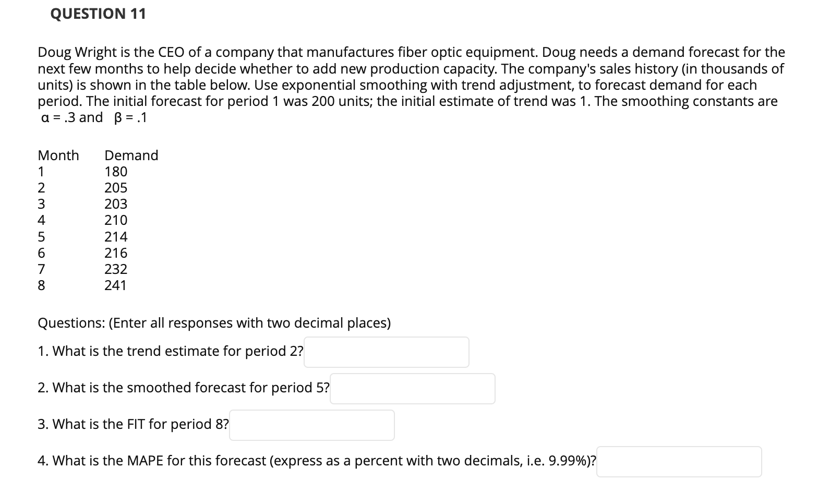Click the Demand column header

[131, 155]
